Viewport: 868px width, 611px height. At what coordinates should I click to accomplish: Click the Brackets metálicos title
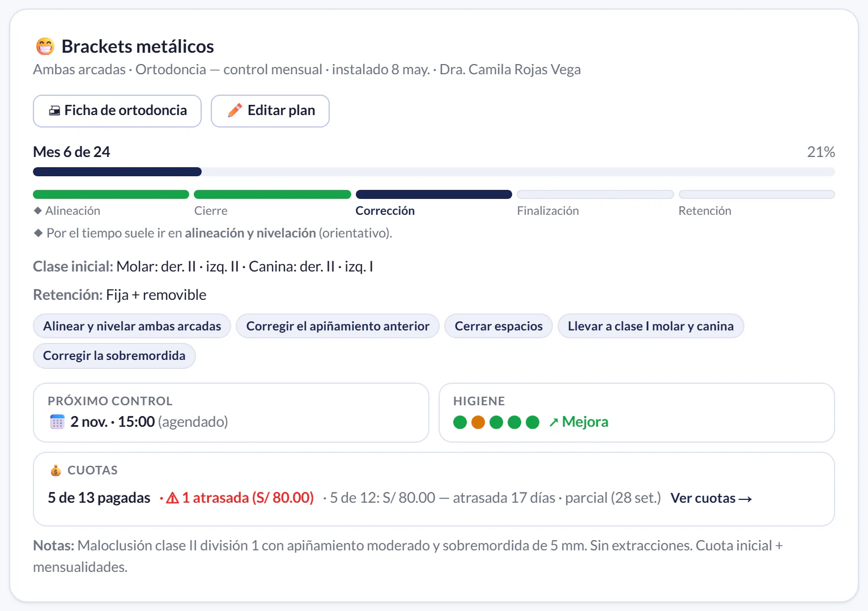click(x=138, y=46)
